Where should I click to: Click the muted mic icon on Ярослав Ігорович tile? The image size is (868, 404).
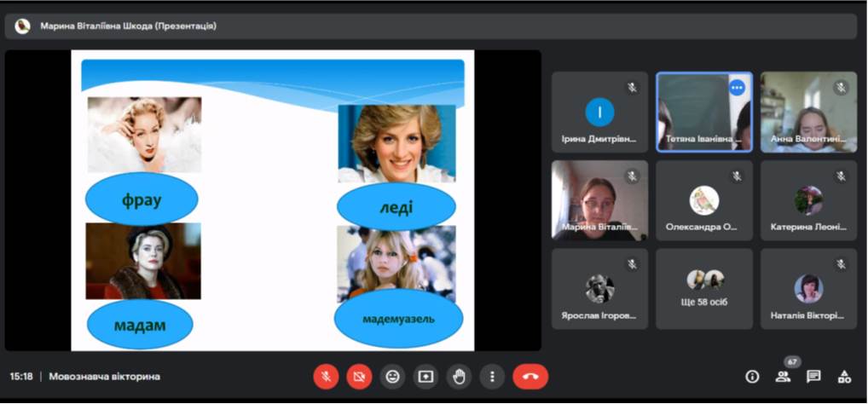[632, 264]
